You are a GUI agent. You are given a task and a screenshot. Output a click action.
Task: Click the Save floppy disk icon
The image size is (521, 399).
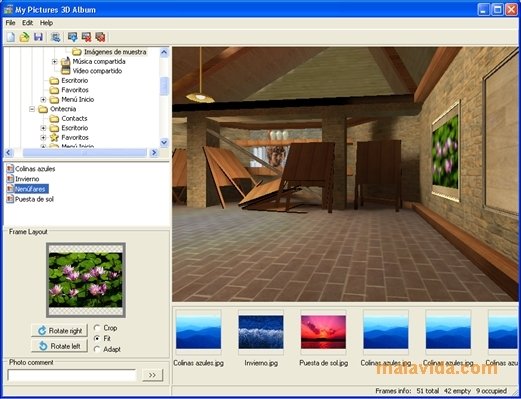point(38,37)
